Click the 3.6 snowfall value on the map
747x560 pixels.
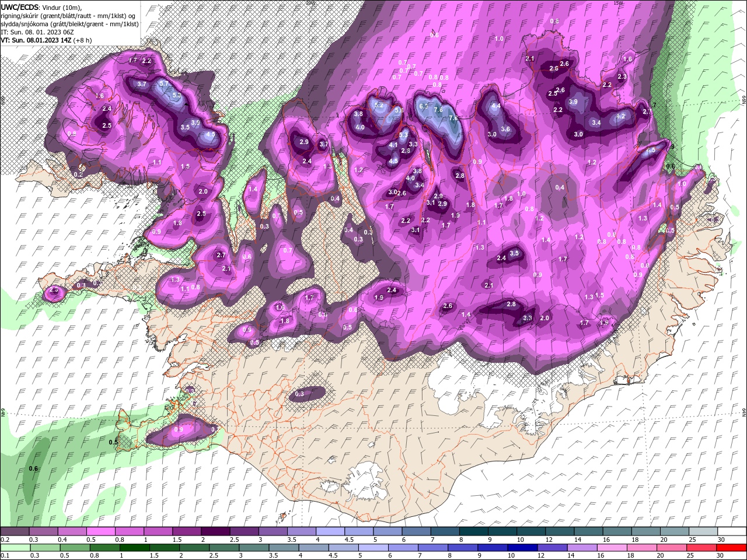coord(505,129)
